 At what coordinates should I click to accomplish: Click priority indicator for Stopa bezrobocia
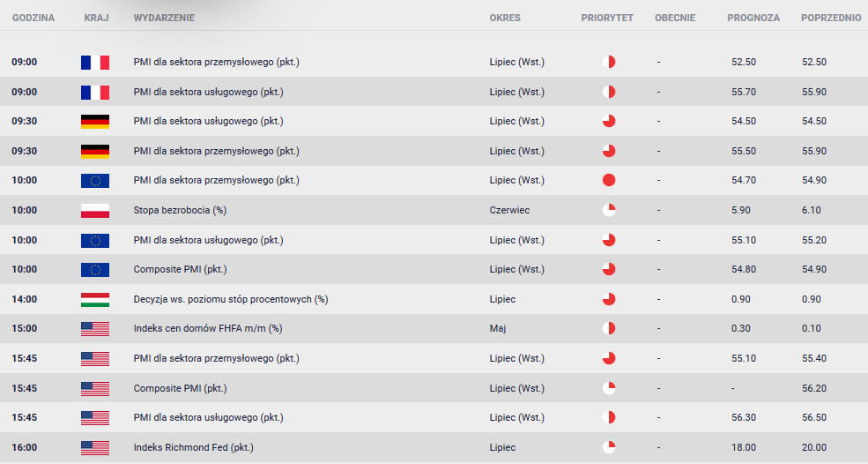609,210
